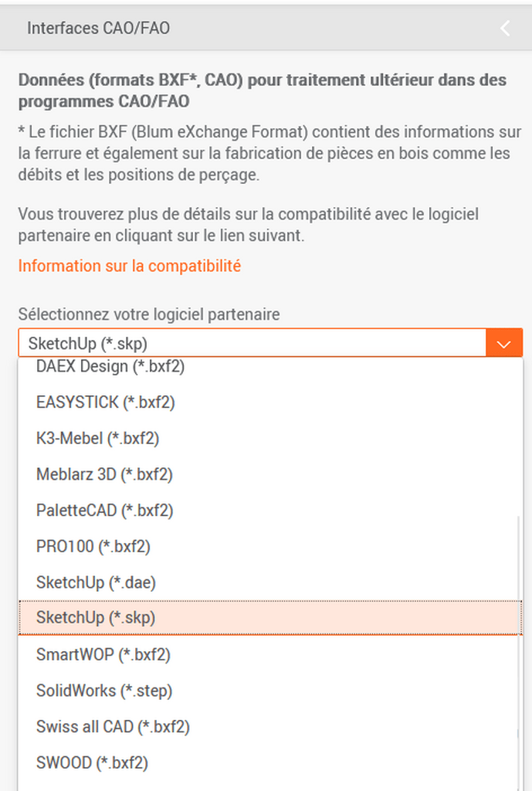Viewport: 532px width, 791px height.
Task: Select PaletteCAD (*.bxf2) option
Action: [x=104, y=511]
